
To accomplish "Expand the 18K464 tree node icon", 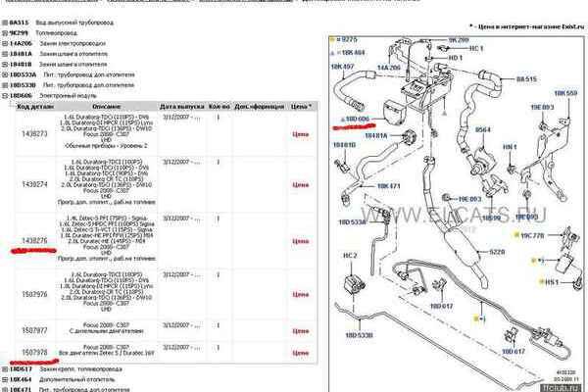I will [x=5, y=380].
